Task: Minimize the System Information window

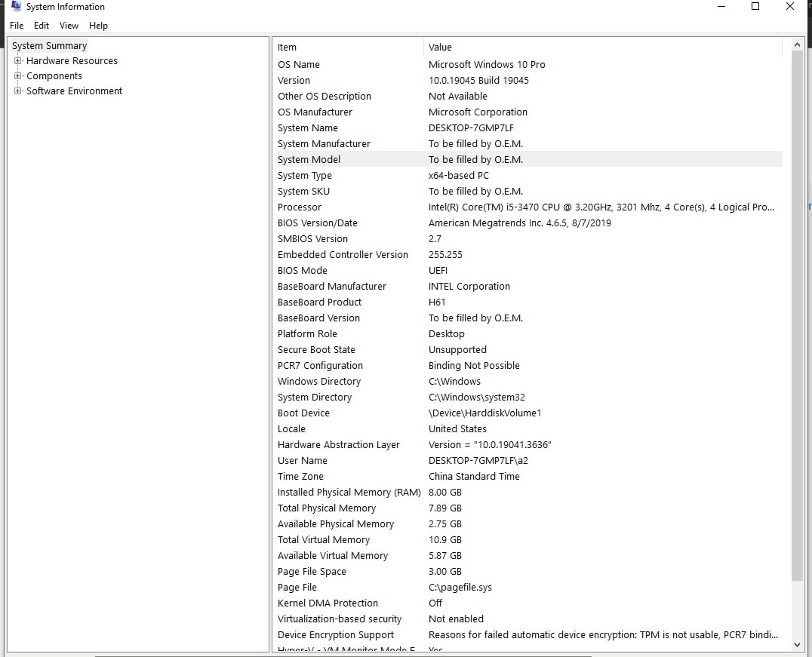Action: pos(721,6)
